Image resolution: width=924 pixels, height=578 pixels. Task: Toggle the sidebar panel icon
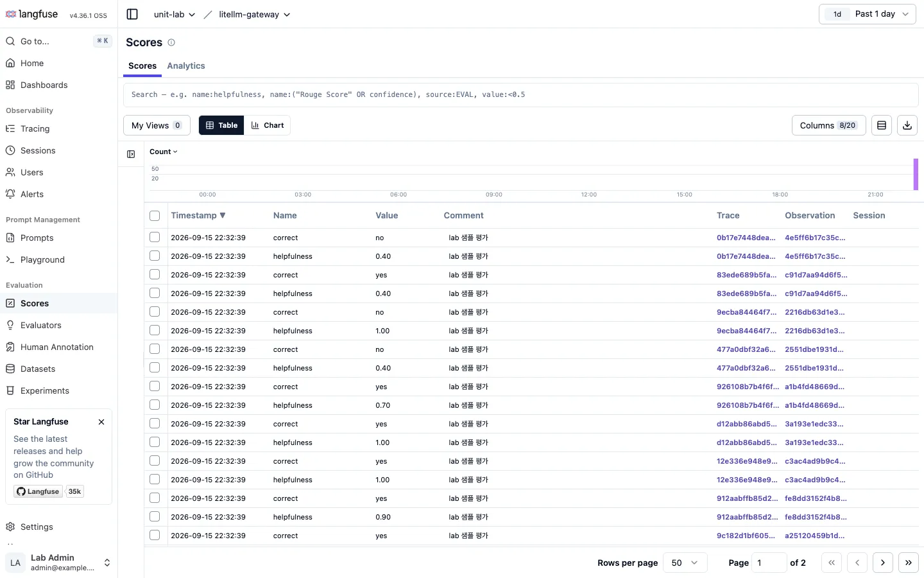132,14
